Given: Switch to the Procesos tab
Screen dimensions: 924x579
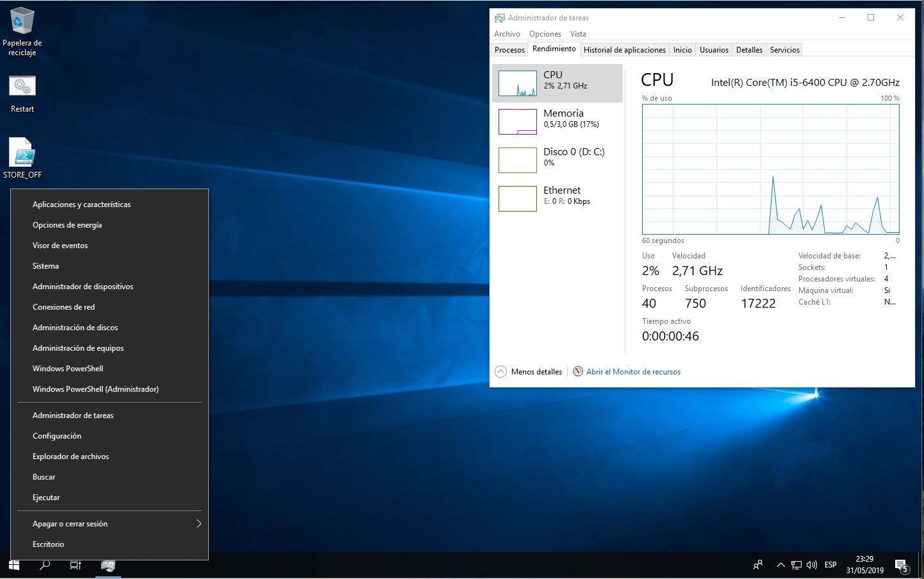Looking at the screenshot, I should pos(509,50).
